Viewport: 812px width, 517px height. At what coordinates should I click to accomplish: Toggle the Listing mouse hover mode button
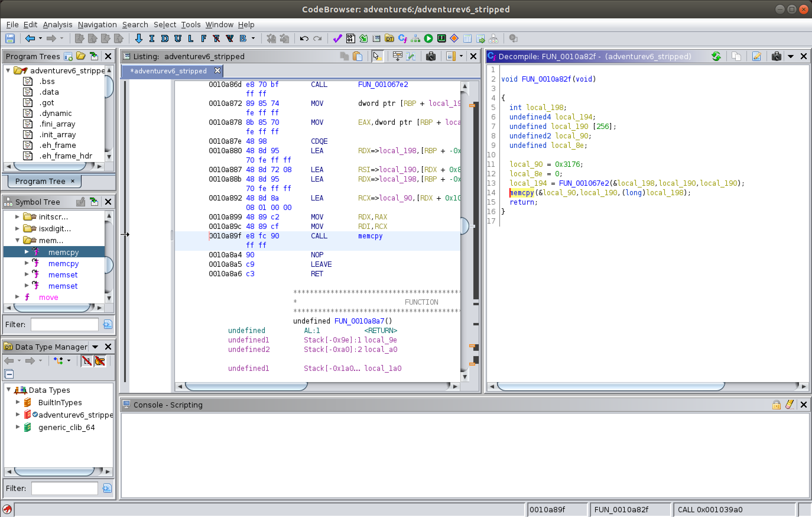pyautogui.click(x=377, y=56)
